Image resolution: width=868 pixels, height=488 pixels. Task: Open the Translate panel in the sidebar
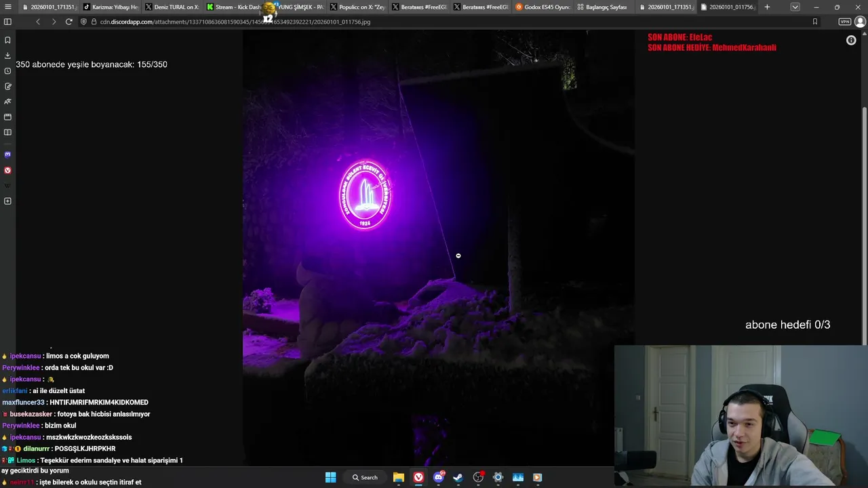click(x=7, y=102)
